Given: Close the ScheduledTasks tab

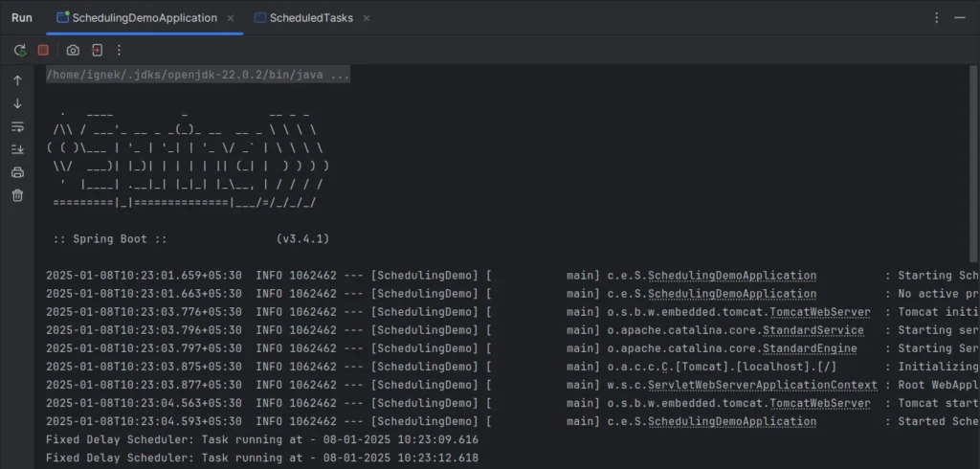Looking at the screenshot, I should (x=367, y=18).
